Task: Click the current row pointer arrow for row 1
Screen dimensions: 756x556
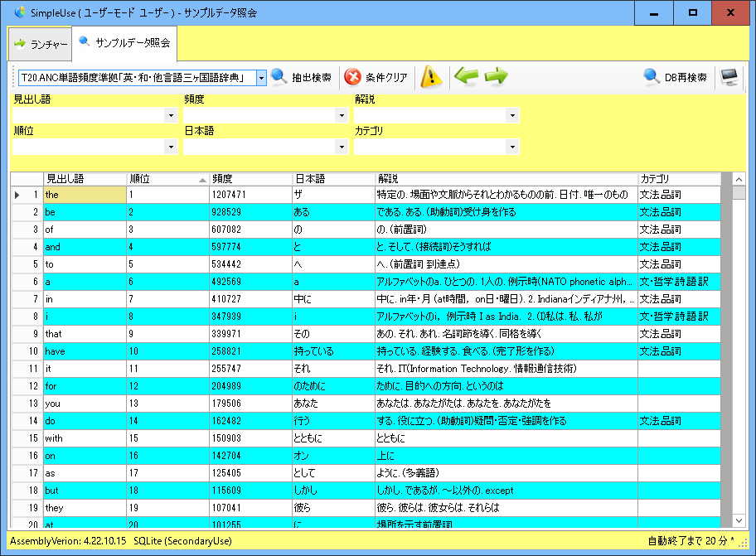Action: click(x=17, y=195)
